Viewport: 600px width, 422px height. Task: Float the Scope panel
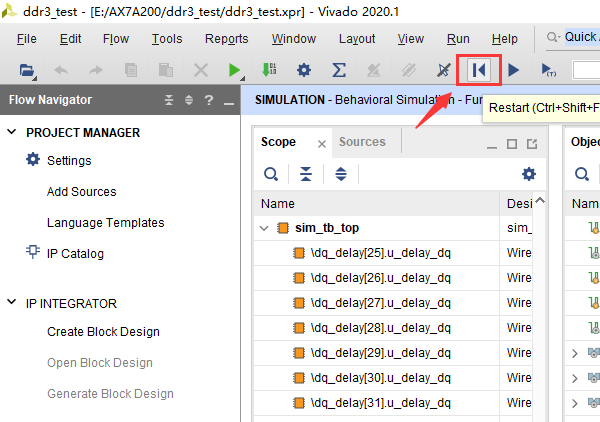532,144
